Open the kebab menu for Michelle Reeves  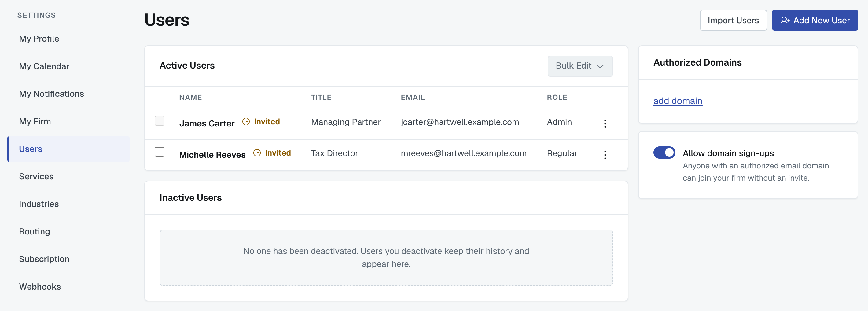click(x=605, y=155)
